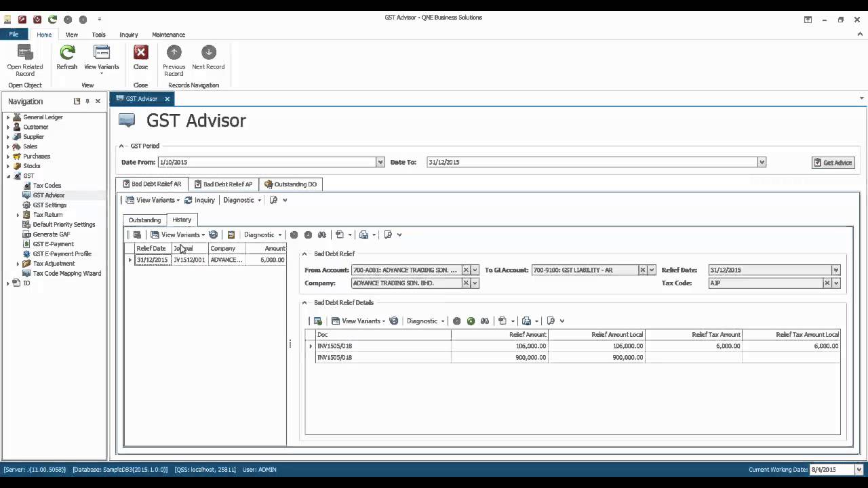Click the green up-arrow icon in Details toolbar
868x488 pixels.
471,321
